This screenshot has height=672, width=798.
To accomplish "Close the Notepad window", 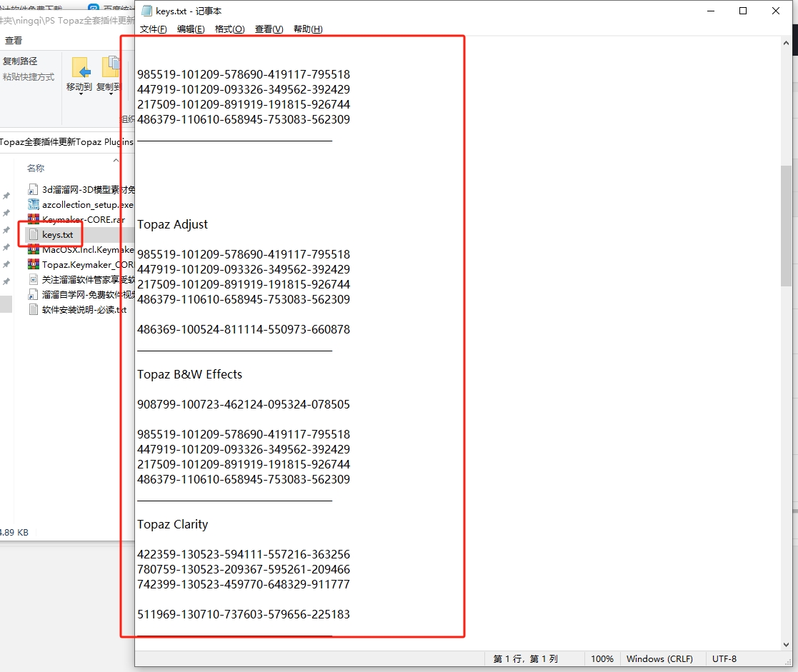I will [776, 11].
